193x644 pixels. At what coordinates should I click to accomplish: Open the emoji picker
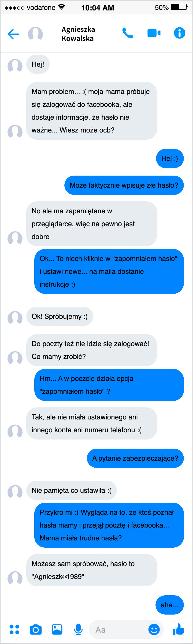point(154,629)
